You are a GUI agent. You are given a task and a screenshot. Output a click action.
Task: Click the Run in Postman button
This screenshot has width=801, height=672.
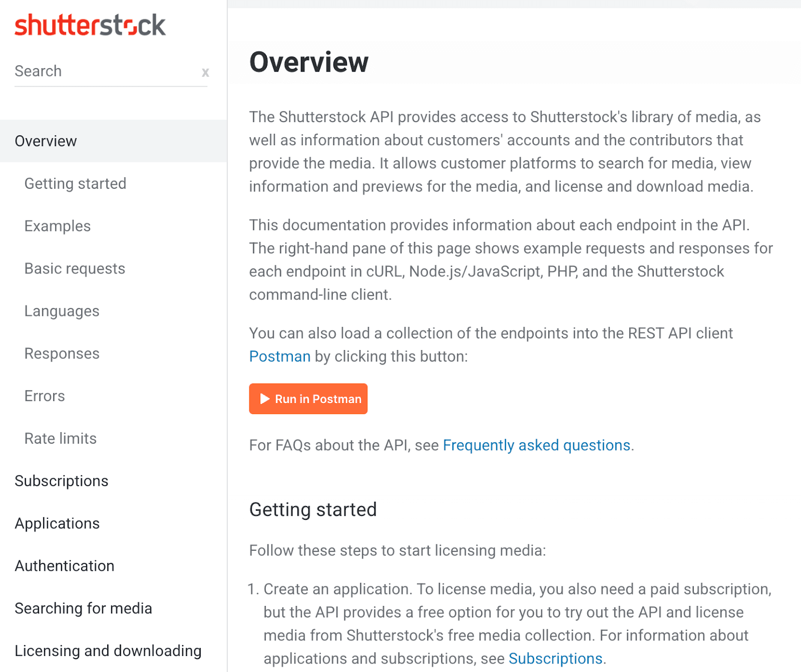[308, 399]
